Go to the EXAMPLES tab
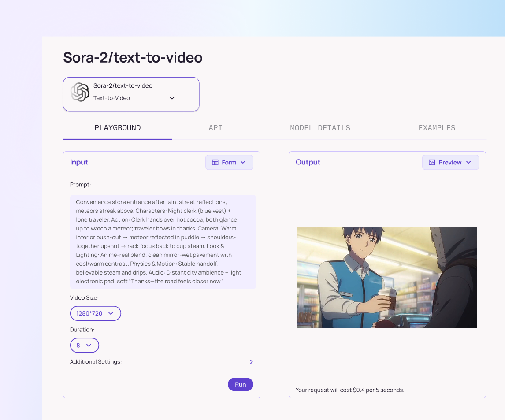505x420 pixels. pos(437,128)
